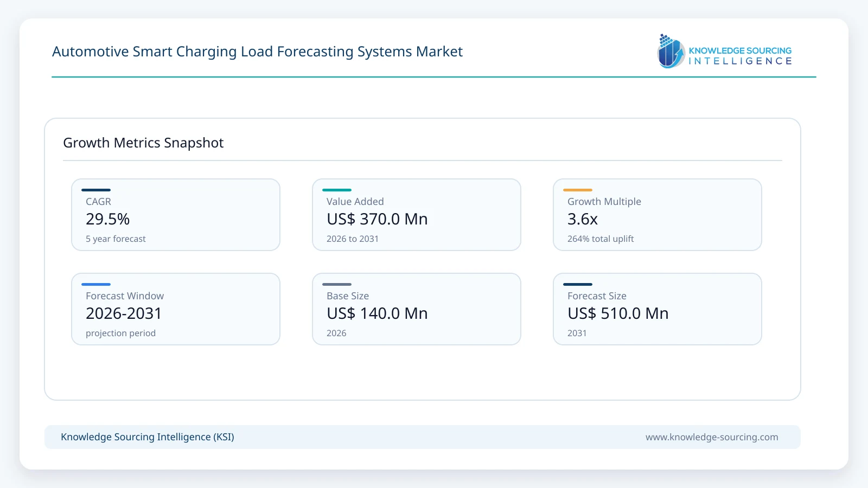868x488 pixels.
Task: Click the 'projection period' caption
Action: 120,333
